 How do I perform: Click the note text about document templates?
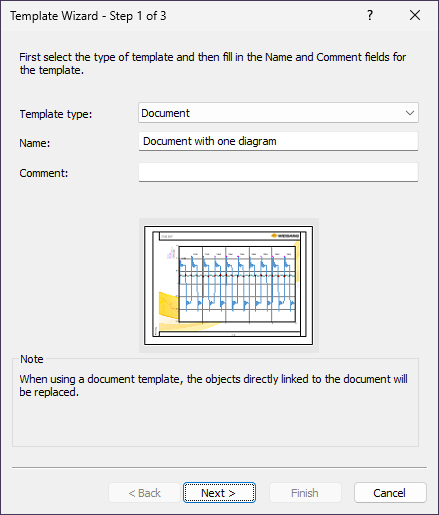(213, 385)
